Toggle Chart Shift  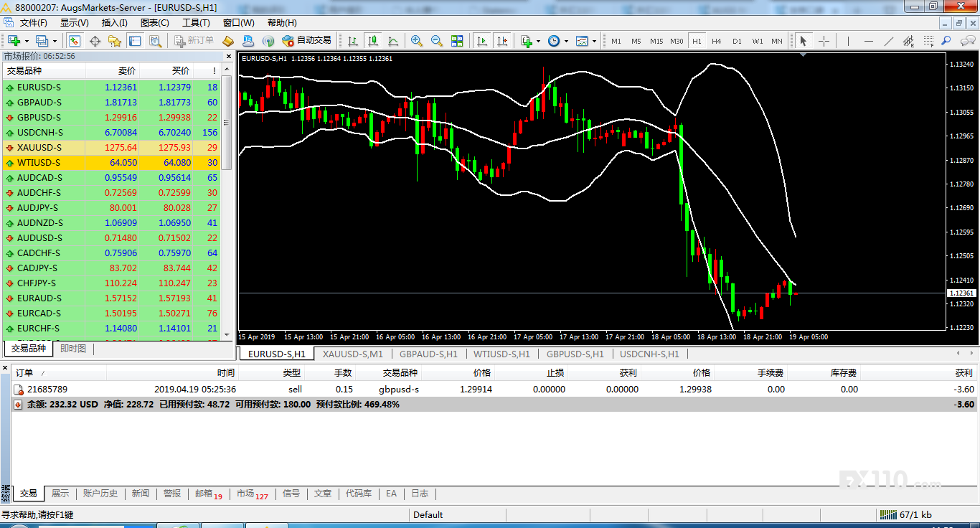[x=502, y=41]
